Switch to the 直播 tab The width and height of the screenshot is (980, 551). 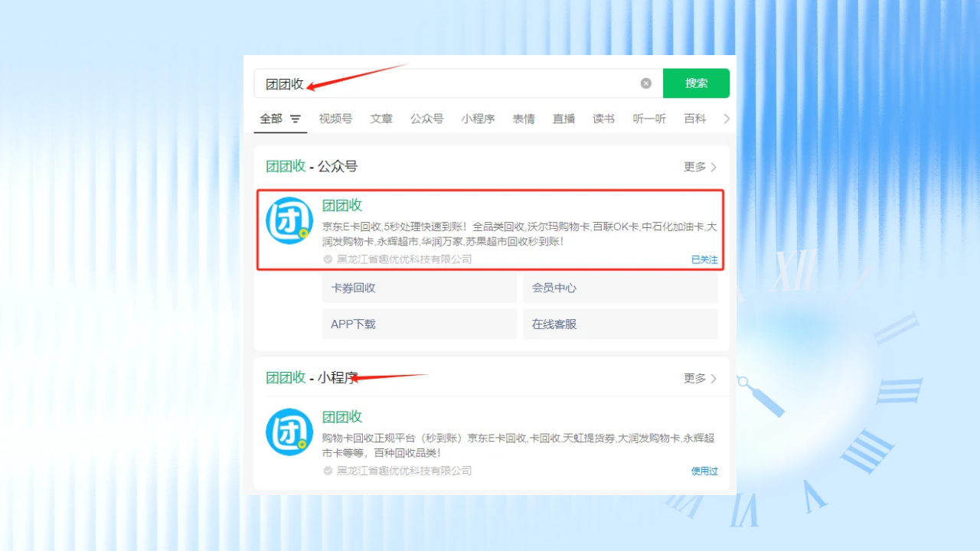[x=563, y=119]
